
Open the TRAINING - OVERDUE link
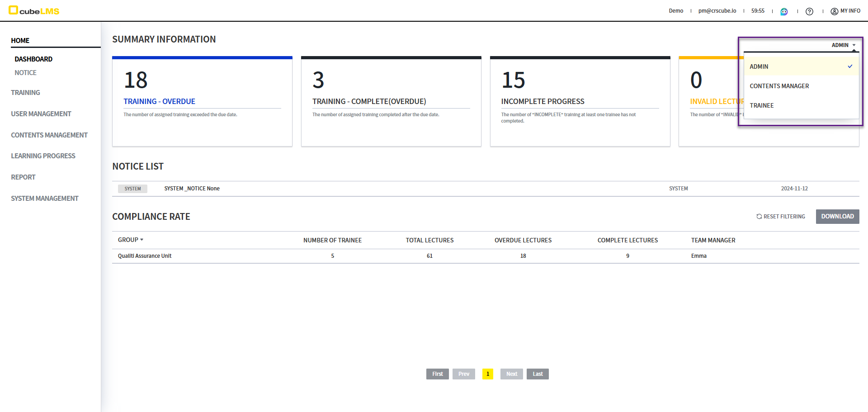[159, 102]
